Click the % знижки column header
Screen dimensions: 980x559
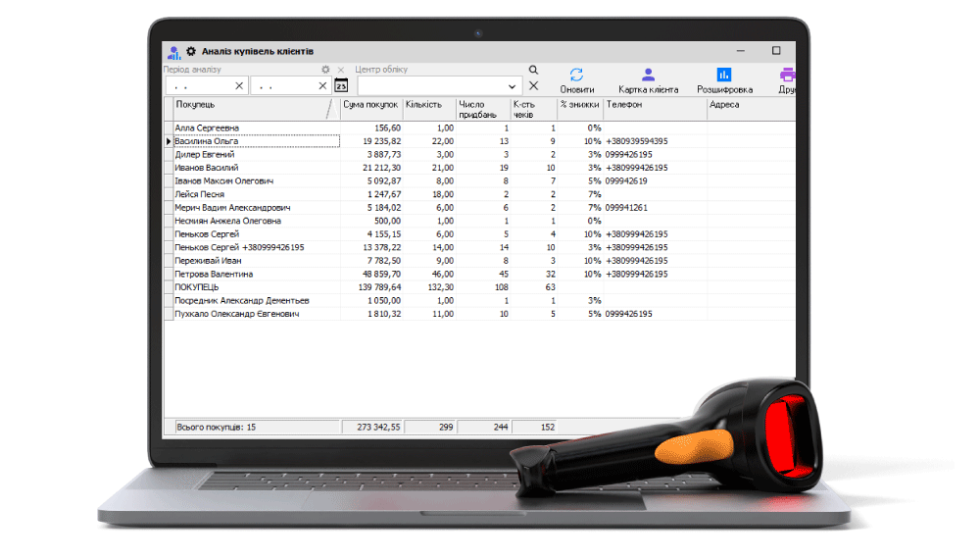tap(578, 105)
